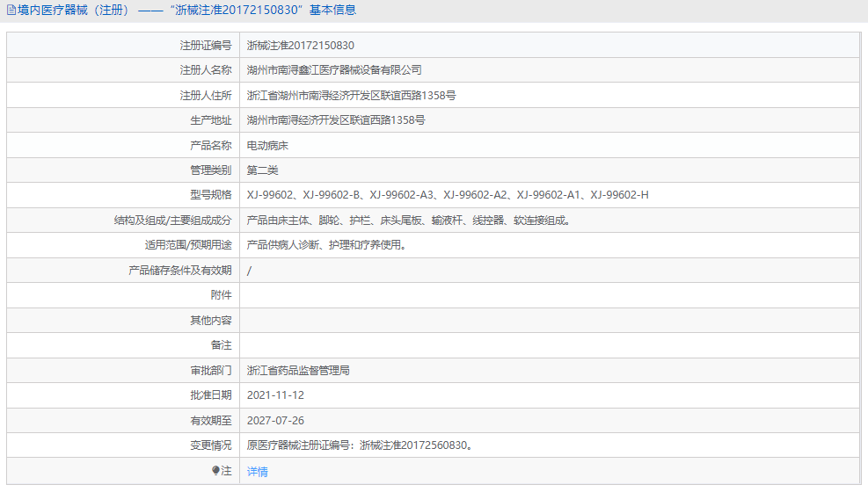This screenshot has height=492, width=868.
Task: Click the 变更情况 label
Action: [211, 445]
